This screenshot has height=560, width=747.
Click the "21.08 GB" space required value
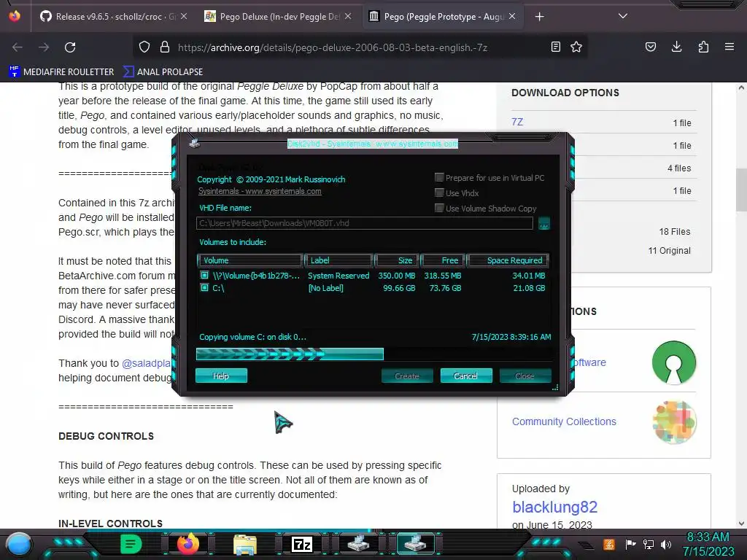(529, 287)
